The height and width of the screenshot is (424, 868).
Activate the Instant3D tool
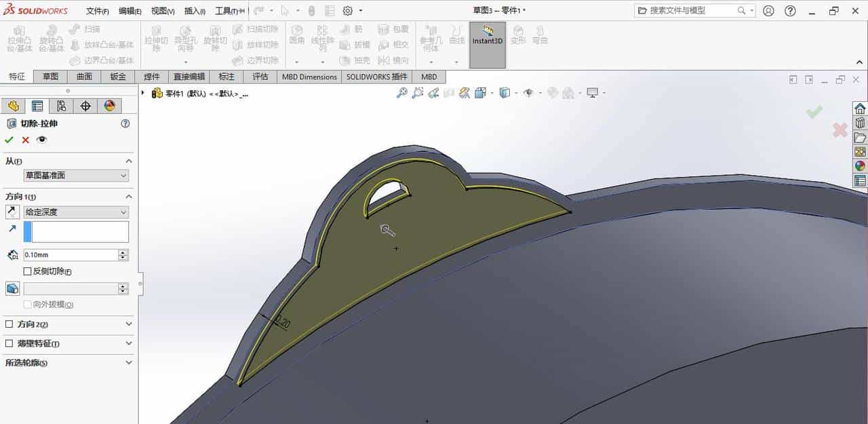tap(487, 41)
